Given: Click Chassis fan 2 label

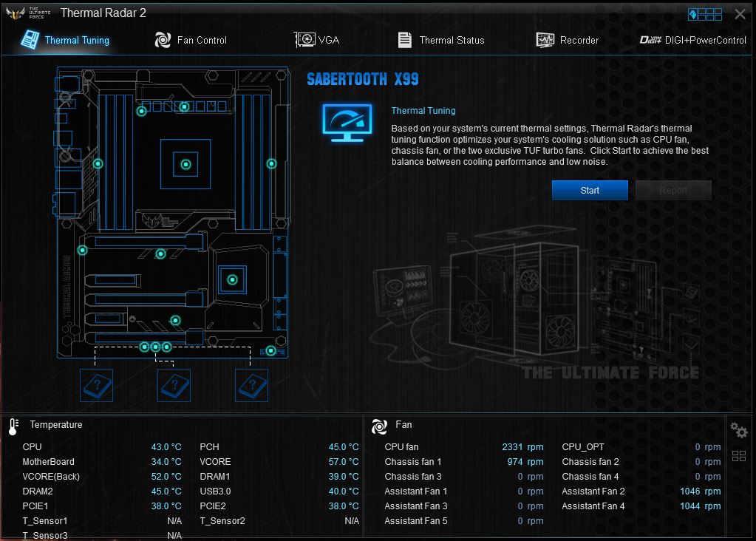Looking at the screenshot, I should 590,462.
